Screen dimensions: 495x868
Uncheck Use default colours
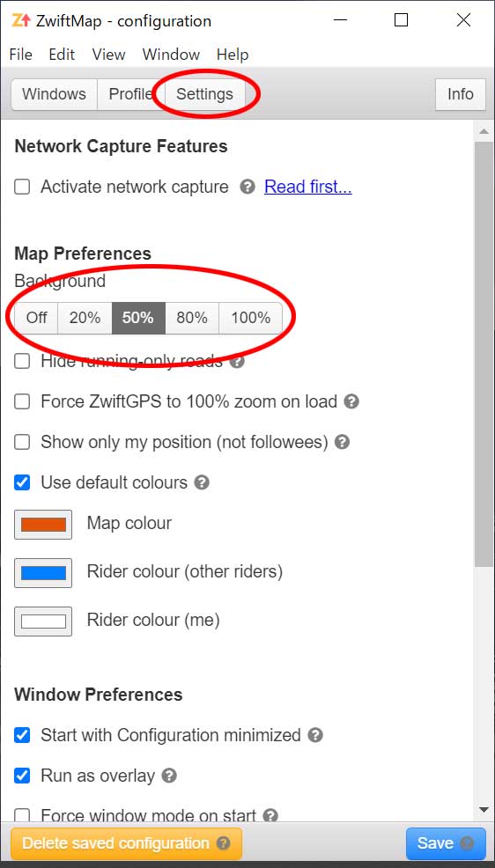[x=22, y=482]
